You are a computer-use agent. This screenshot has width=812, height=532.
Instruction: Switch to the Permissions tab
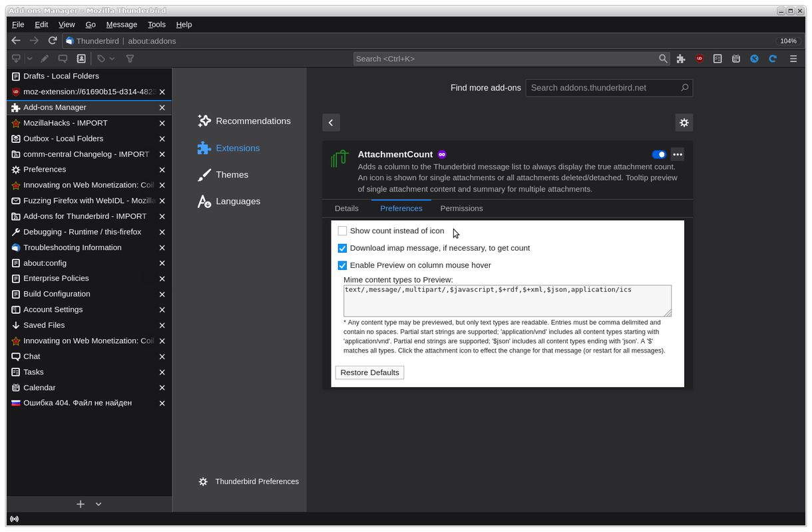pos(461,208)
